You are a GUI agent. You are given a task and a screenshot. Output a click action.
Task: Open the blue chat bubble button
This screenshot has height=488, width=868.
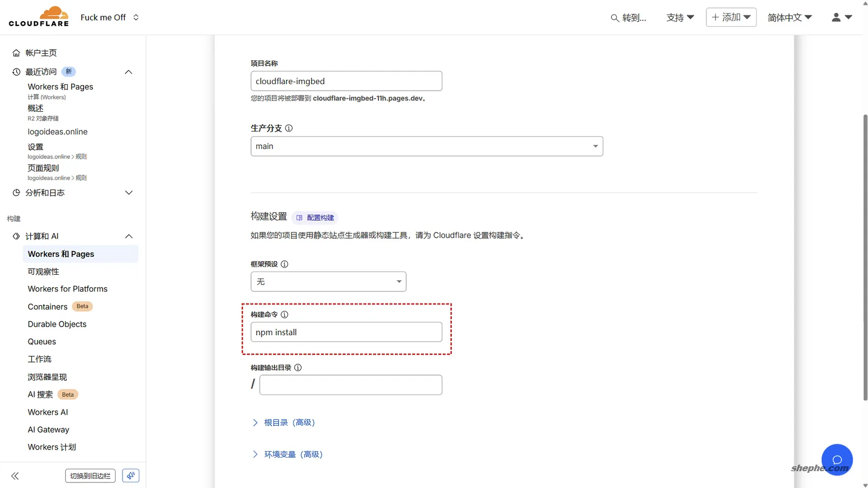(837, 460)
